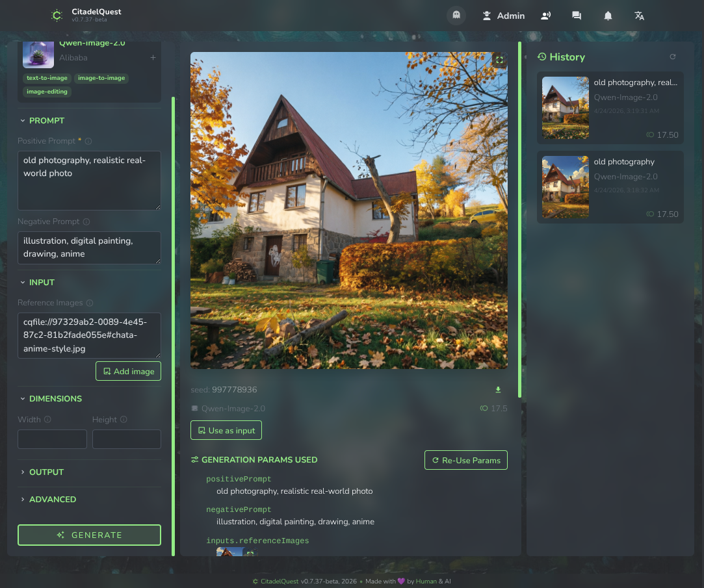Click the inputs.referenceImages parameter label
Viewport: 704px width, 588px height.
257,541
